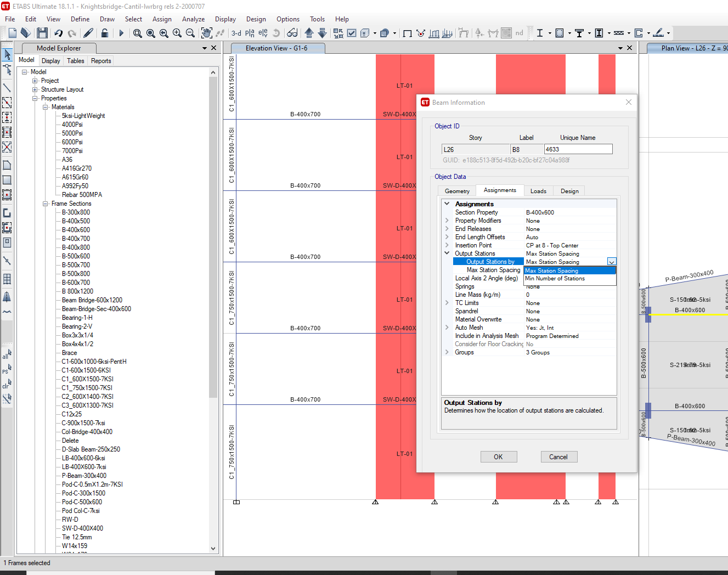Open the Output Stations by dropdown arrow
This screenshot has height=575, width=728.
tap(612, 262)
